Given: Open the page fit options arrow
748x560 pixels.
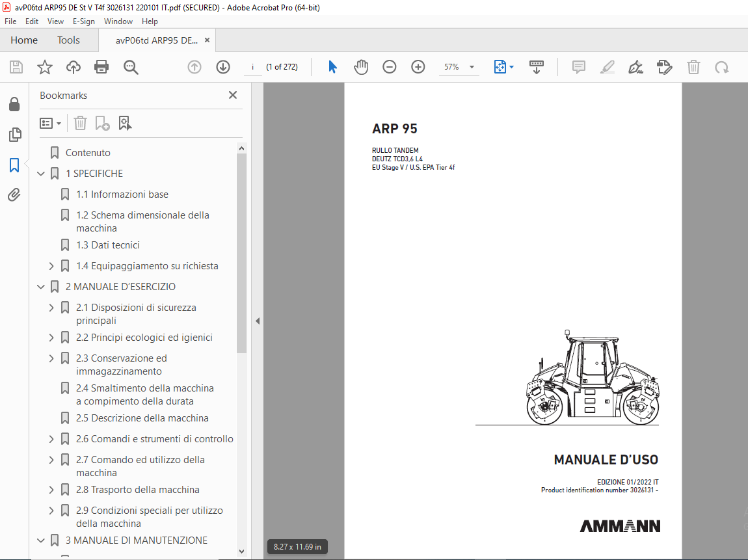Looking at the screenshot, I should [x=511, y=67].
